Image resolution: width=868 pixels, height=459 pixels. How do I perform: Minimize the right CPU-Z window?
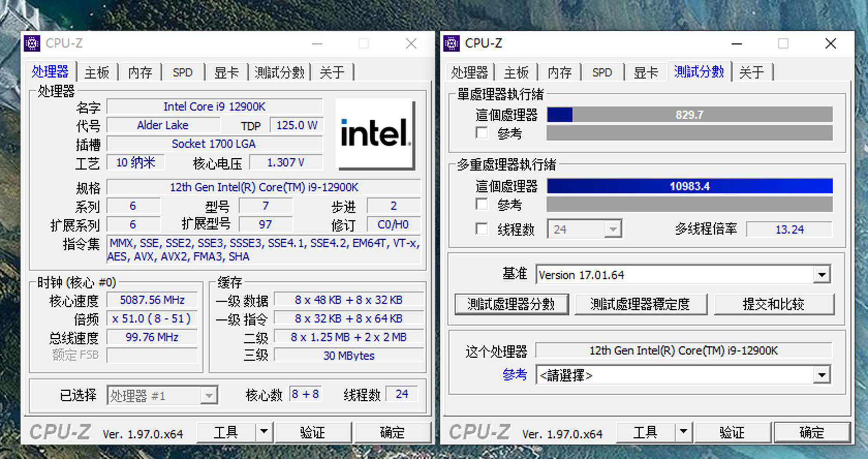(736, 43)
